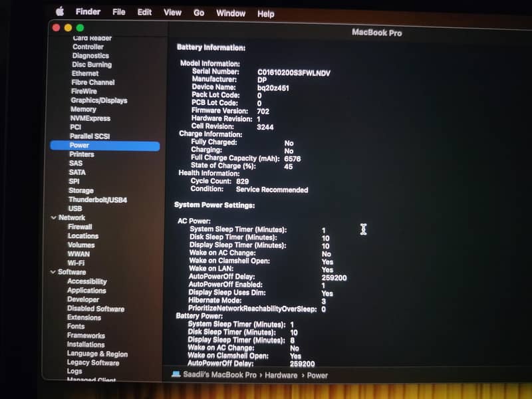Viewport: 532px width, 399px height.
Task: Open the Help menu
Action: [265, 14]
